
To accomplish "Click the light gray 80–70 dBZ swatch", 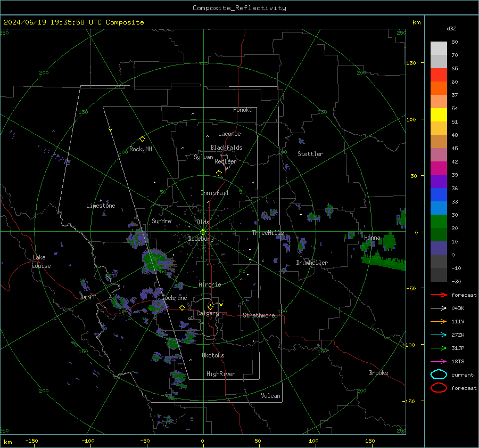I will (439, 48).
